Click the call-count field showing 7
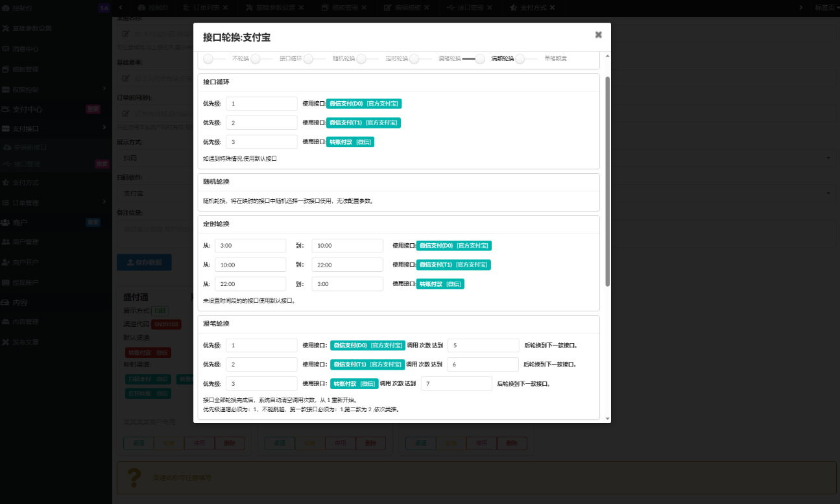The width and height of the screenshot is (840, 504). tap(456, 383)
